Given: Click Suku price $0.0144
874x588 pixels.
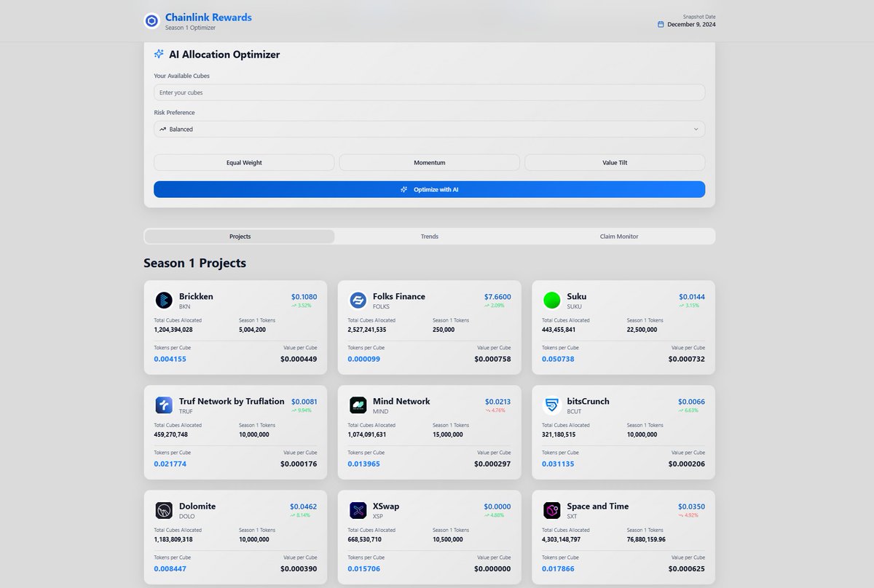Looking at the screenshot, I should [x=692, y=297].
